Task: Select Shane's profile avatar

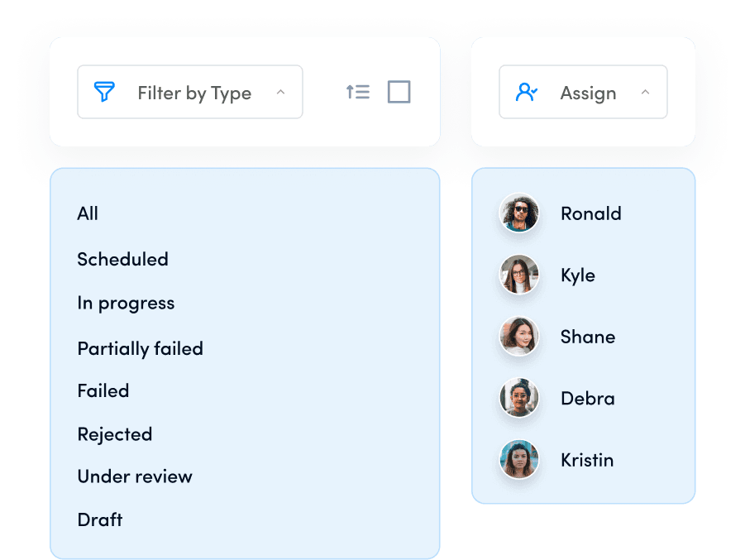Action: 518,337
